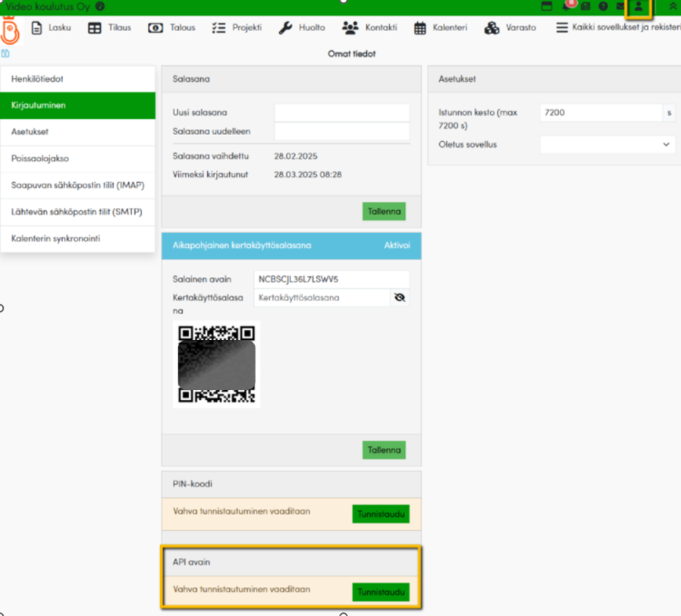Image resolution: width=681 pixels, height=616 pixels.
Task: Click Tunnistaudu button in API avain section
Action: click(381, 592)
